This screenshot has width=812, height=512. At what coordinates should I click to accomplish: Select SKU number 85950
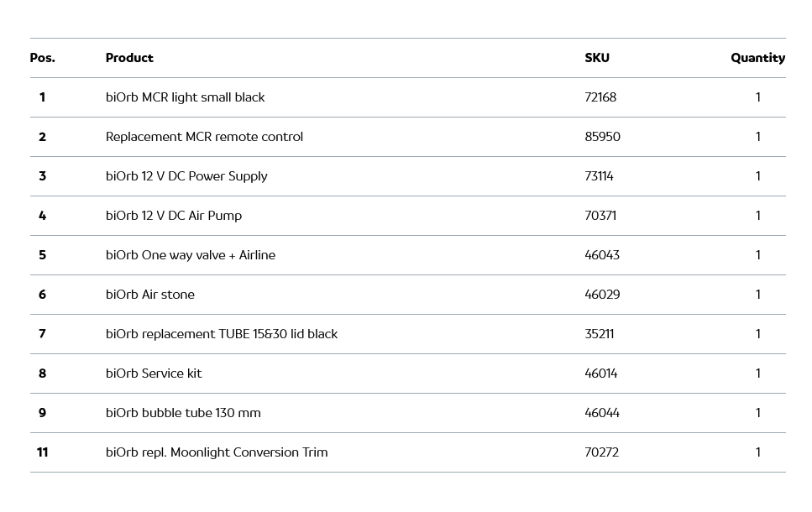tap(602, 137)
